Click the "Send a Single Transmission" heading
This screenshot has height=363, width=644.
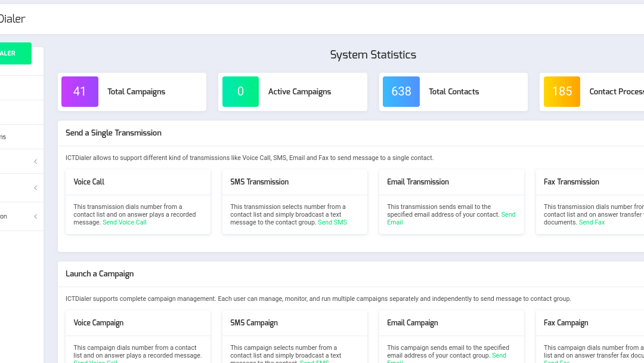tap(113, 133)
